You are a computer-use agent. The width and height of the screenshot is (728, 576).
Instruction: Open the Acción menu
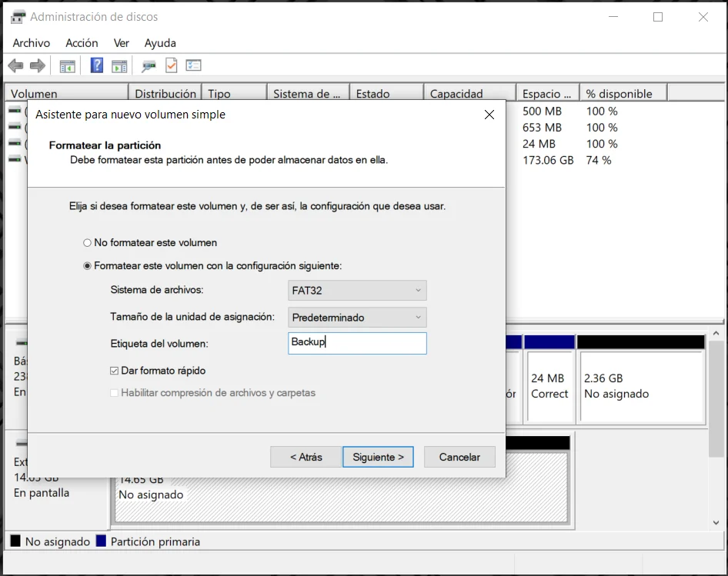(82, 43)
